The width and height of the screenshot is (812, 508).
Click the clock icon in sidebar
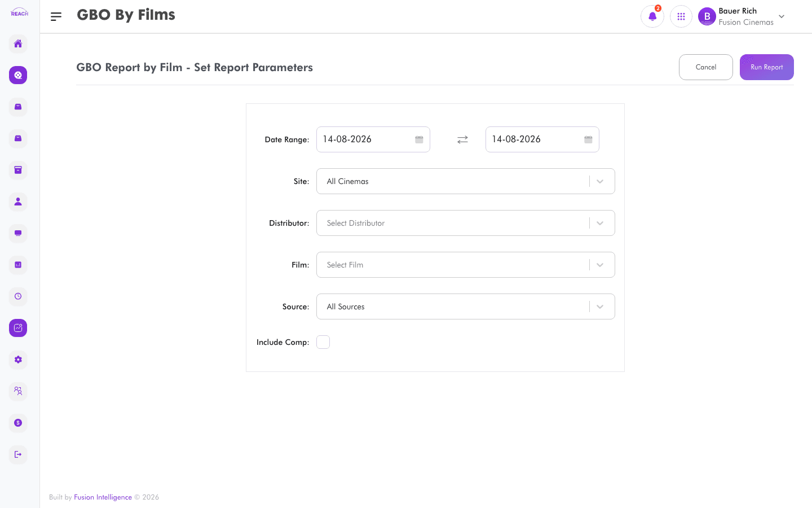pyautogui.click(x=18, y=296)
